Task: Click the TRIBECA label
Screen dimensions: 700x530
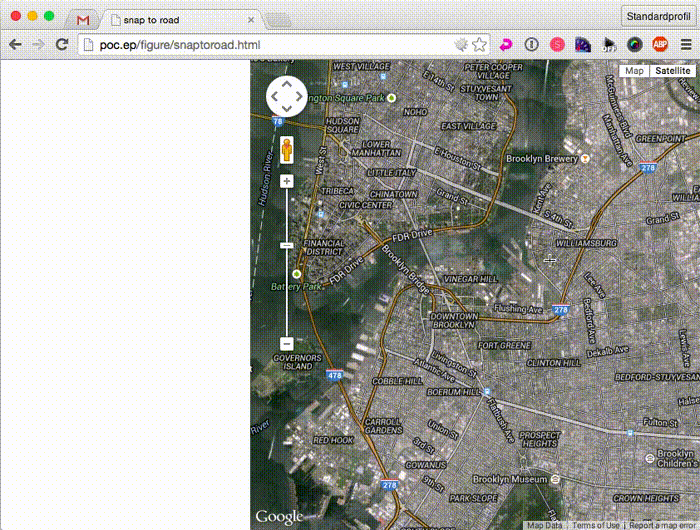Action: click(337, 191)
